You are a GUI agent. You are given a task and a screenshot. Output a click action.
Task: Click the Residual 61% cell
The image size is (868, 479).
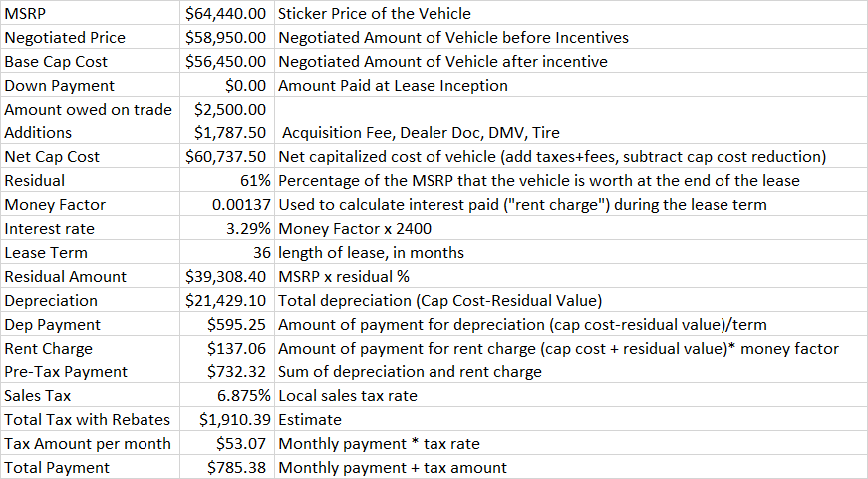(227, 180)
